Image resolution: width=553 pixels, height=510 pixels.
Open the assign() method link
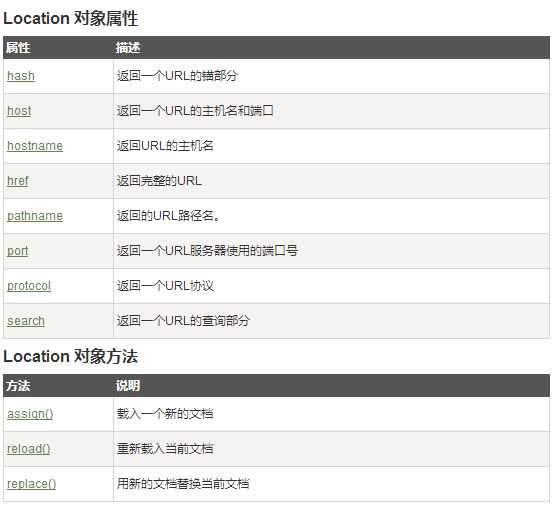(30, 414)
